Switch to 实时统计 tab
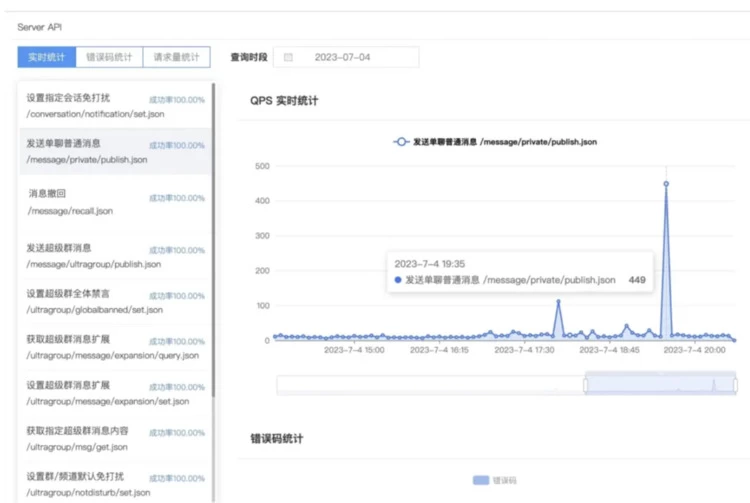750x503 pixels. (46, 57)
